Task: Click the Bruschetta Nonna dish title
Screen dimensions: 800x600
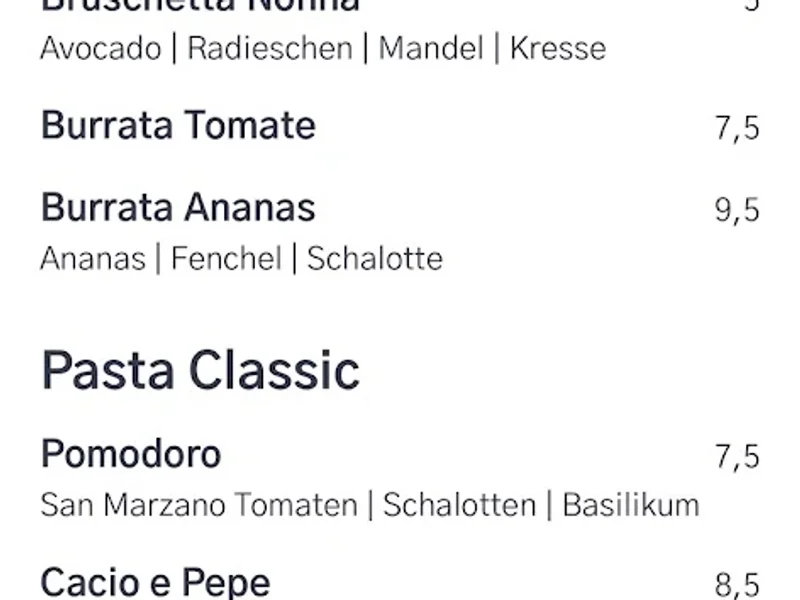Action: click(x=200, y=5)
